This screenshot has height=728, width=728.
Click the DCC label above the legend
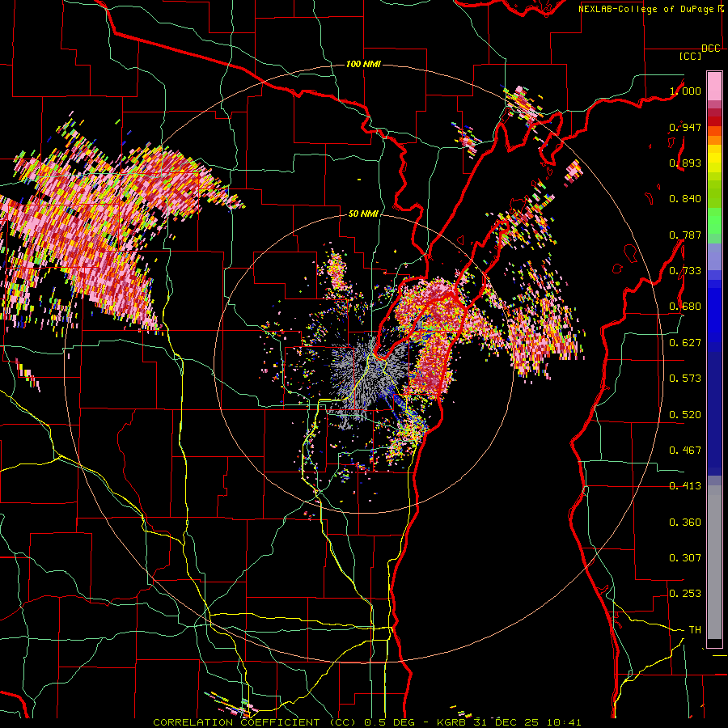coord(710,49)
